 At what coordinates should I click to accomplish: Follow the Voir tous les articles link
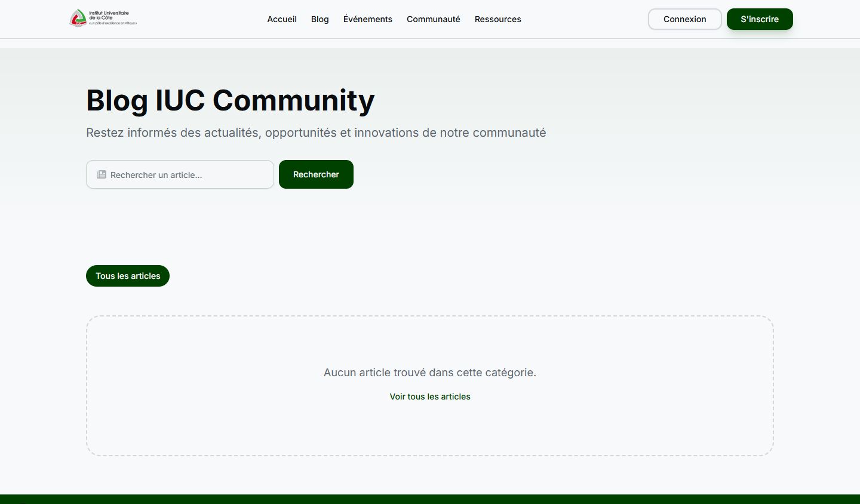430,397
